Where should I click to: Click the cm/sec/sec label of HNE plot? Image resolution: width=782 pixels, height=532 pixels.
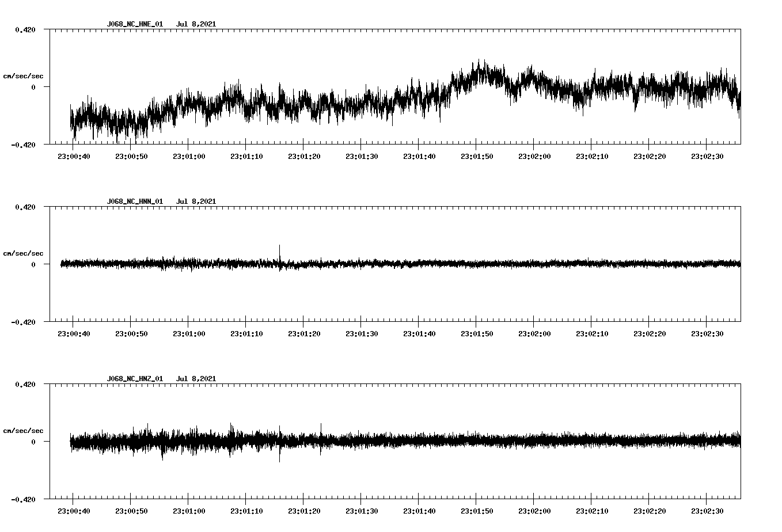coord(23,76)
